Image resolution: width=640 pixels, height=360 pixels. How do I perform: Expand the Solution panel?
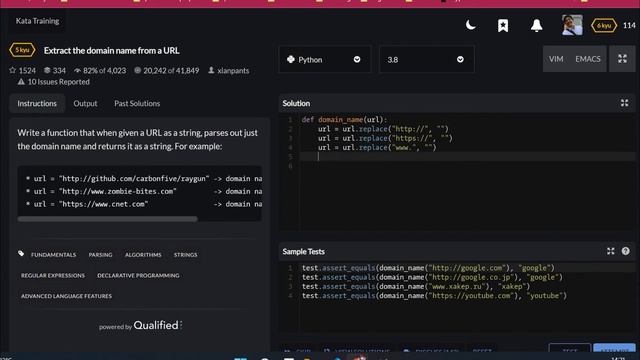624,103
